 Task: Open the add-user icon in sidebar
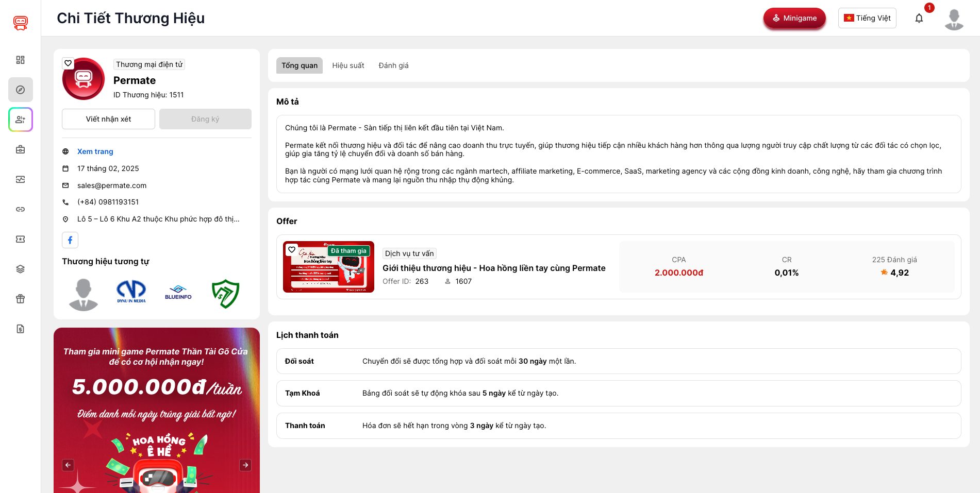21,120
